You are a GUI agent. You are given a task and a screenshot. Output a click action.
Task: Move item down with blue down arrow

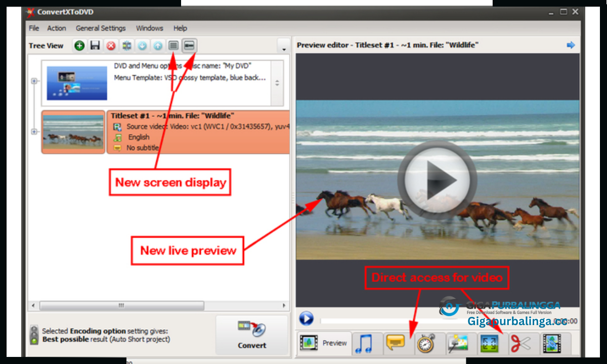click(x=142, y=45)
